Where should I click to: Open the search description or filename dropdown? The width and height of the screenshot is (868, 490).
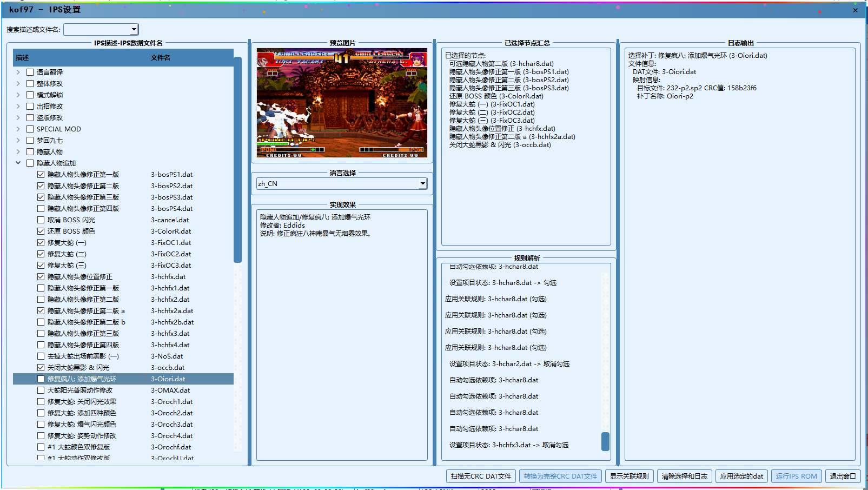tap(134, 29)
